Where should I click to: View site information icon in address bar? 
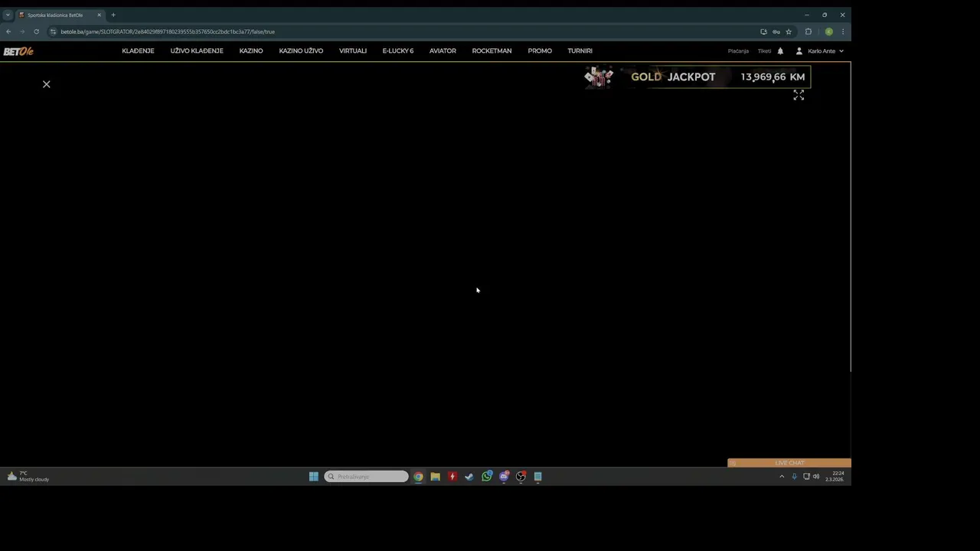[53, 31]
